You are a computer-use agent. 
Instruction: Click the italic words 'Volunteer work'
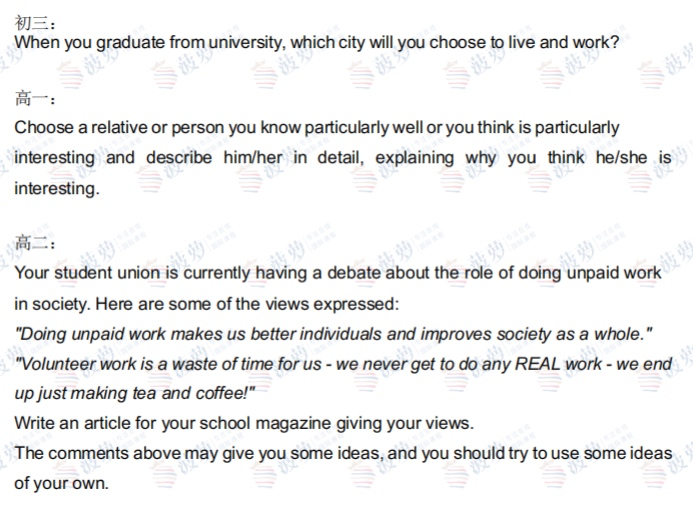[x=76, y=364]
